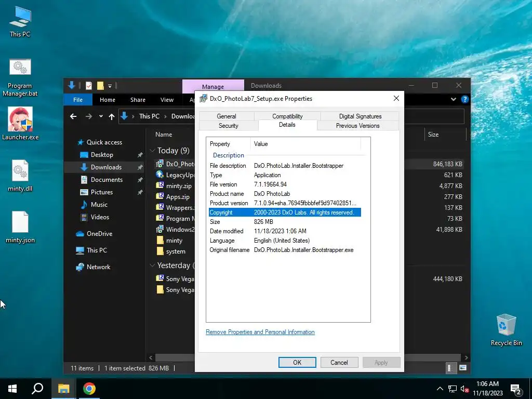This screenshot has height=399, width=532.
Task: Switch to the Share ribbon tab
Action: tap(138, 100)
